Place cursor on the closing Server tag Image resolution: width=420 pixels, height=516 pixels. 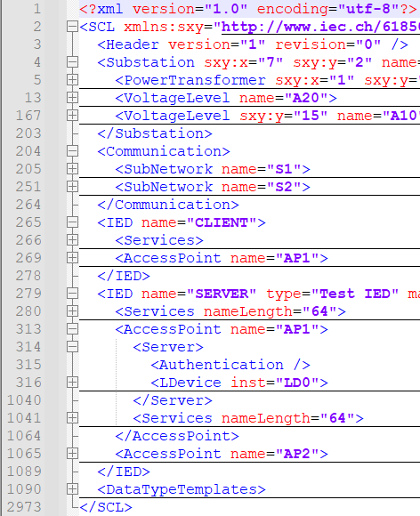click(x=173, y=400)
